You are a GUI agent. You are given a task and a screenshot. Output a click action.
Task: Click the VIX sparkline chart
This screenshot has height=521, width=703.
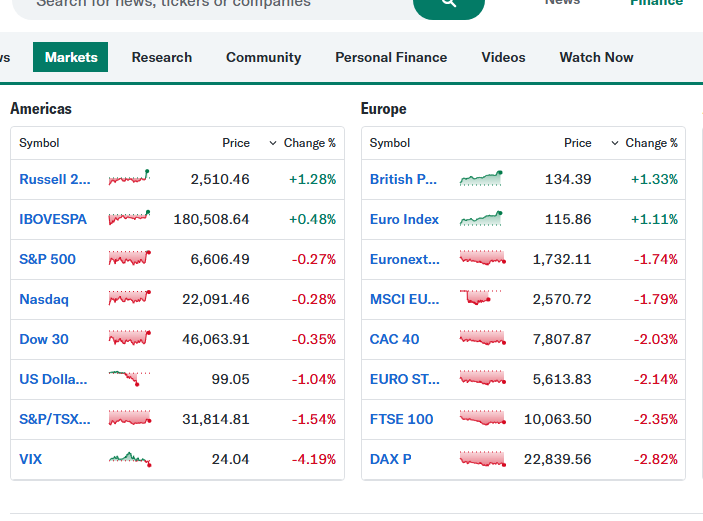(130, 459)
